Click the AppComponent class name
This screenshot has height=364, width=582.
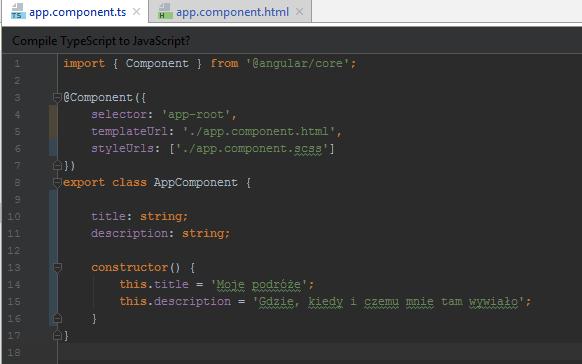[x=195, y=183]
